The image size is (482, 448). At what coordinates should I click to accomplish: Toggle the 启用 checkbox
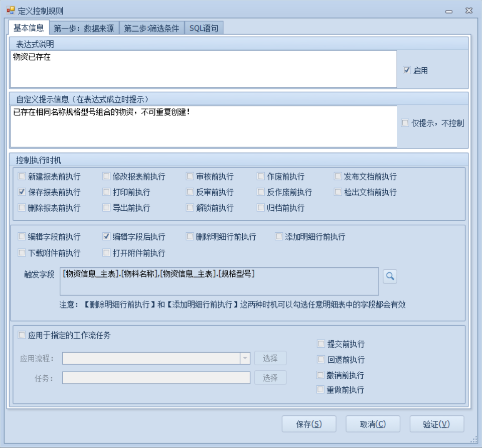407,71
